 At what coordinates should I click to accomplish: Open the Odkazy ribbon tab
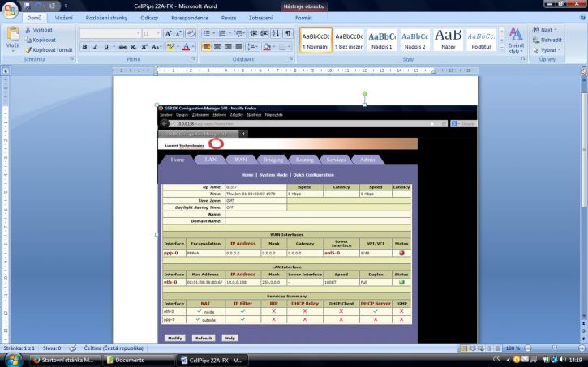(x=149, y=18)
